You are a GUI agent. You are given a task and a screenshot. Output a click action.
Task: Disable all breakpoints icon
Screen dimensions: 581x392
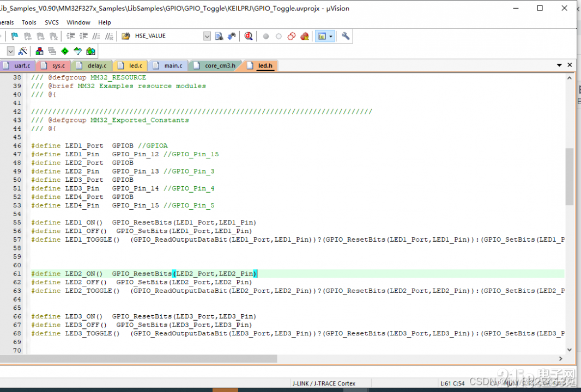(x=292, y=36)
